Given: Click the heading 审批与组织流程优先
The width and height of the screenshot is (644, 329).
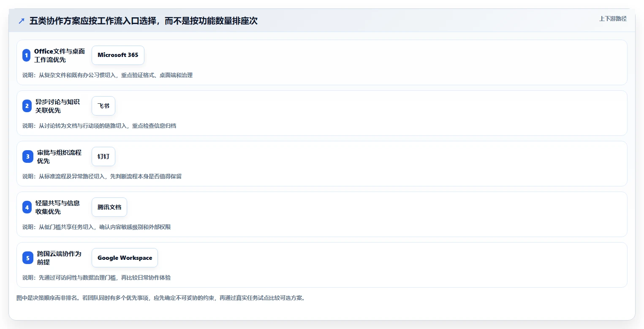Looking at the screenshot, I should click(59, 156).
